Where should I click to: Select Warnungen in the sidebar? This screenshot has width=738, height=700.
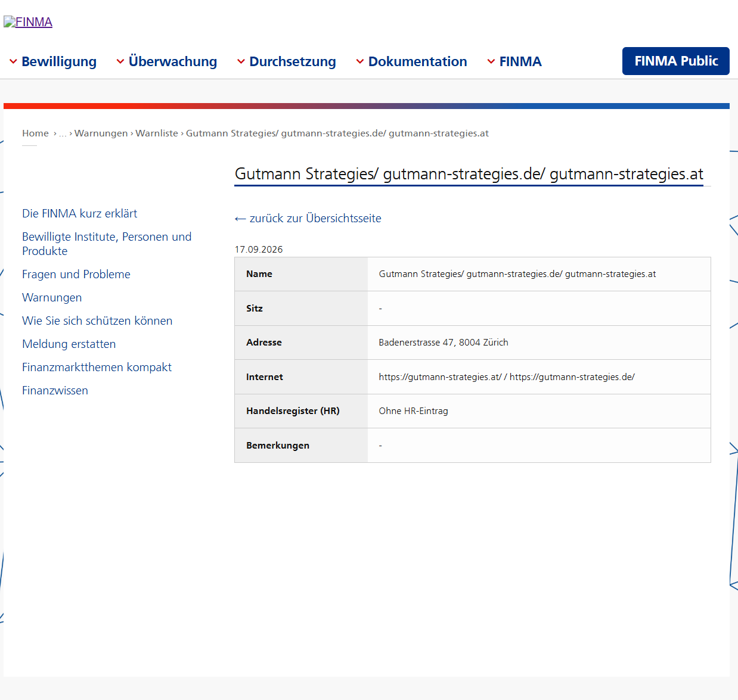click(52, 297)
